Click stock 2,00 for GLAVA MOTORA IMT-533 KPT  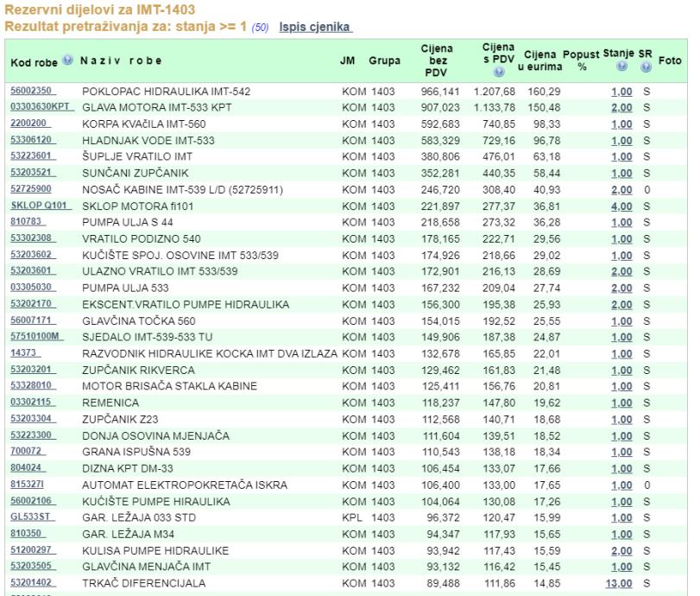coord(621,107)
